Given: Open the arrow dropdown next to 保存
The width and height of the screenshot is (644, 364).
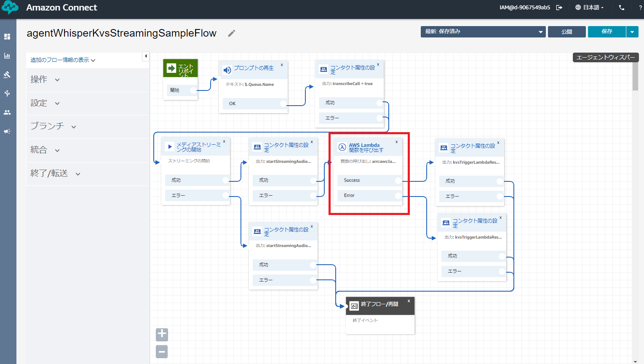Looking at the screenshot, I should coord(632,32).
